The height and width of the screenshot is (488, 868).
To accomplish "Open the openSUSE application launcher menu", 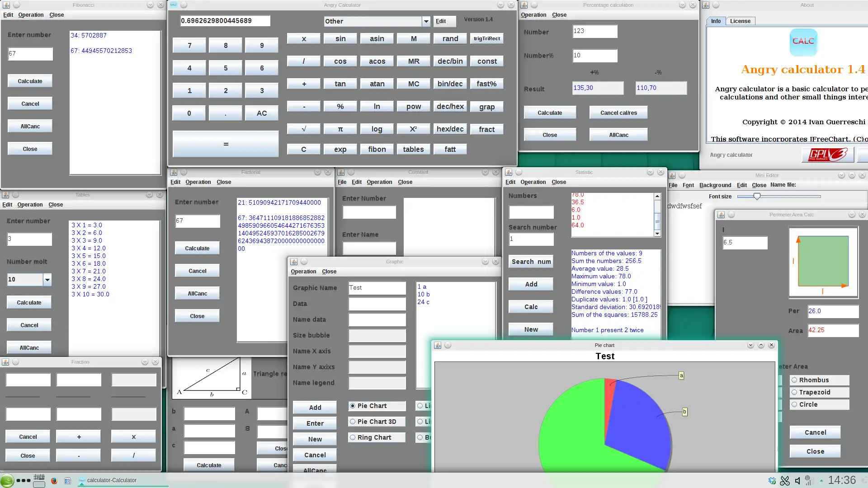I will tap(7, 480).
